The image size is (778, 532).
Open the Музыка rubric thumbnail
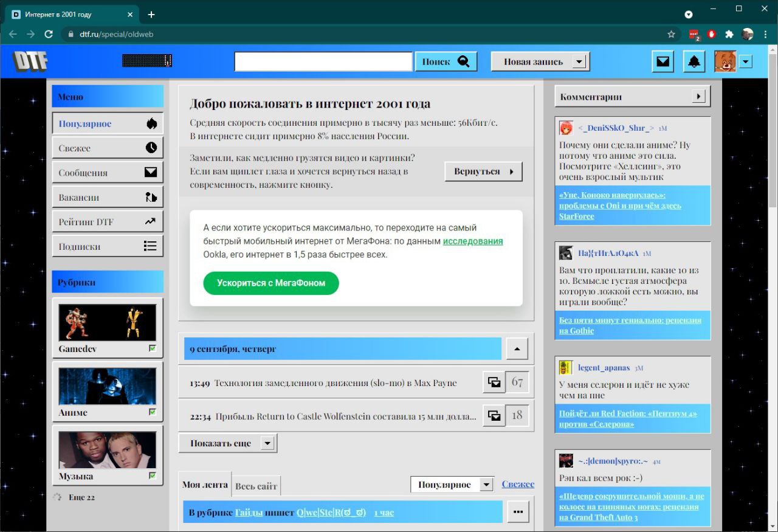(x=108, y=450)
